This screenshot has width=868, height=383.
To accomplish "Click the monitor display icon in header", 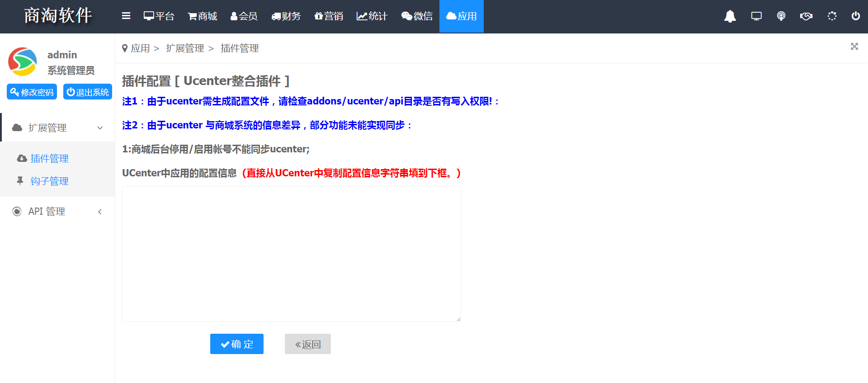I will coord(756,16).
